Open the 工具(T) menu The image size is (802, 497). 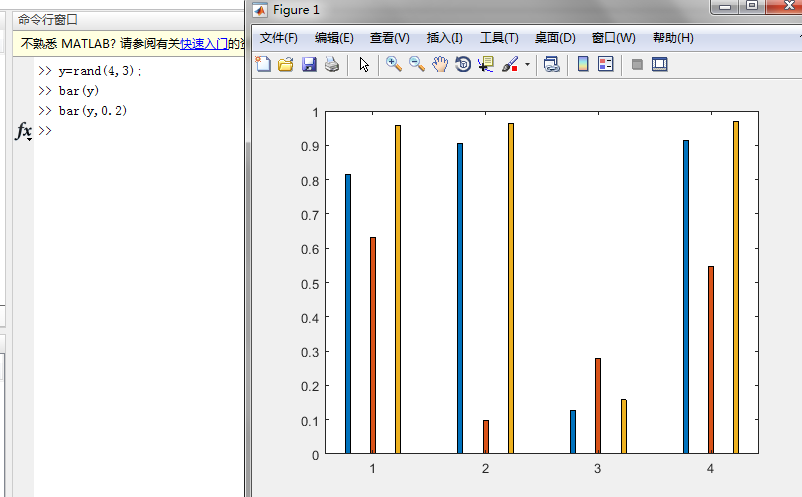click(x=499, y=38)
